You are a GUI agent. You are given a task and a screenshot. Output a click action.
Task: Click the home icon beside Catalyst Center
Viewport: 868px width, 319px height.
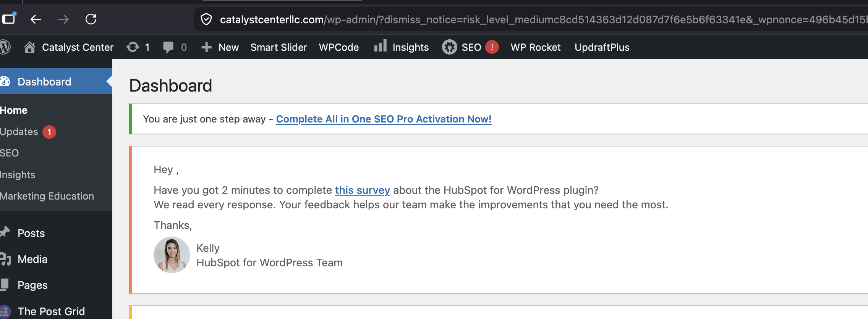(29, 47)
